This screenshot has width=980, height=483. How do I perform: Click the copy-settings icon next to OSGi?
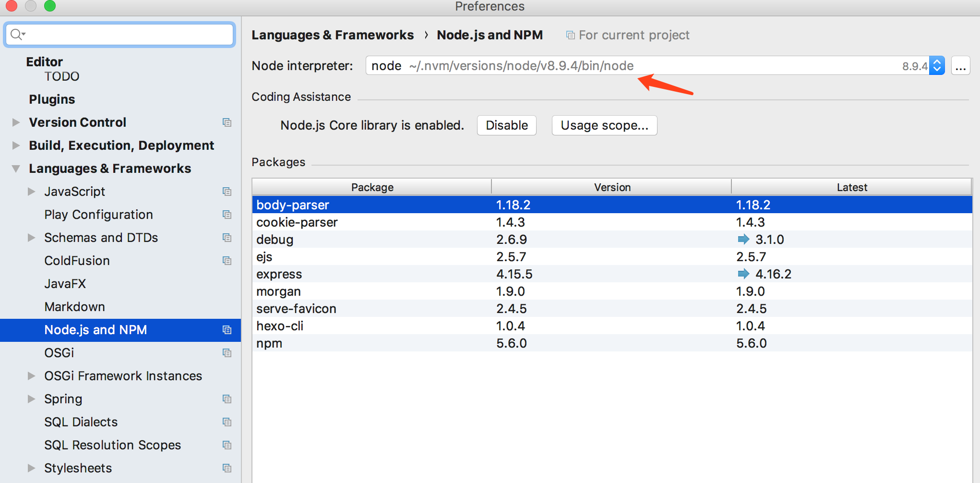pos(227,353)
